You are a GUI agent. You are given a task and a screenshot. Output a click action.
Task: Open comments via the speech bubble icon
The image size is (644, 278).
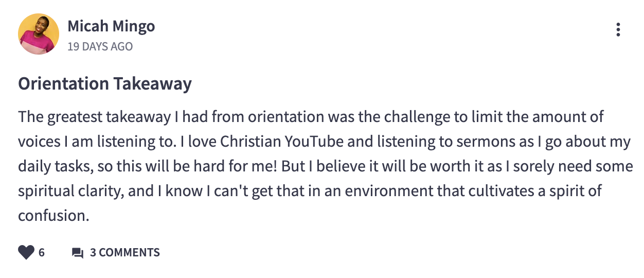point(78,253)
